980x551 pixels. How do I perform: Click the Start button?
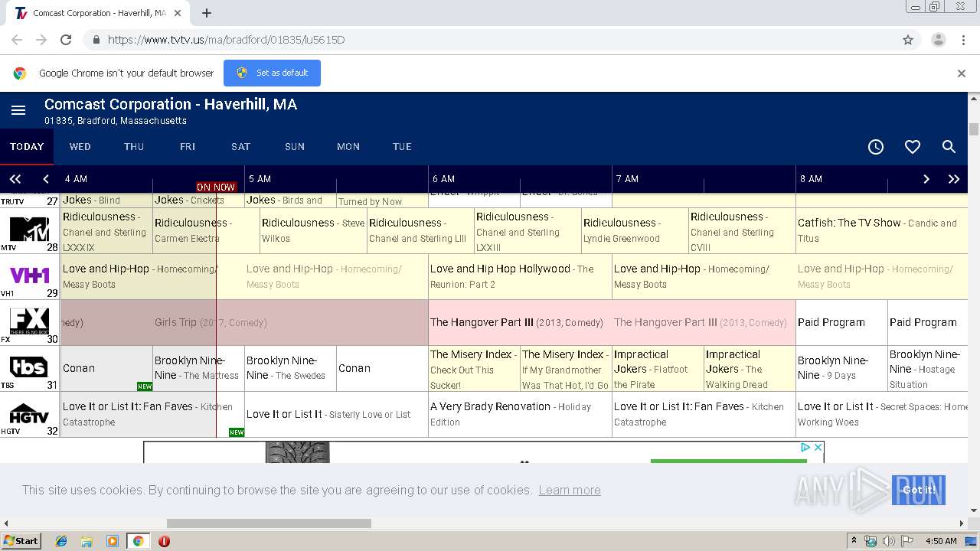click(21, 541)
